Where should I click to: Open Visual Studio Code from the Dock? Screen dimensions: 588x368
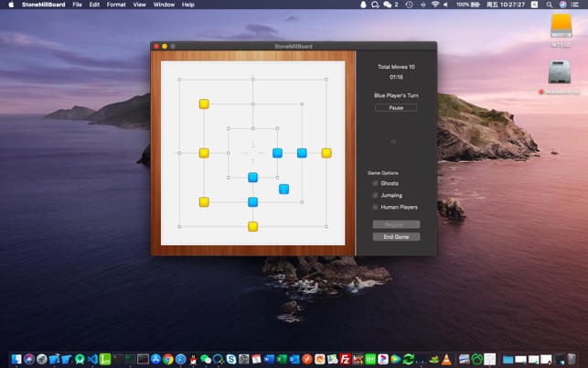tap(92, 359)
